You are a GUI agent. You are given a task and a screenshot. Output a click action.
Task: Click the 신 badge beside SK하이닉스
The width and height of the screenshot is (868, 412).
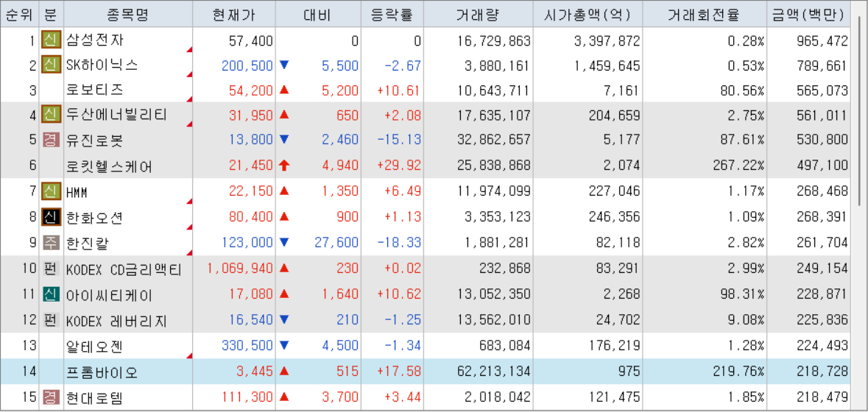51,65
